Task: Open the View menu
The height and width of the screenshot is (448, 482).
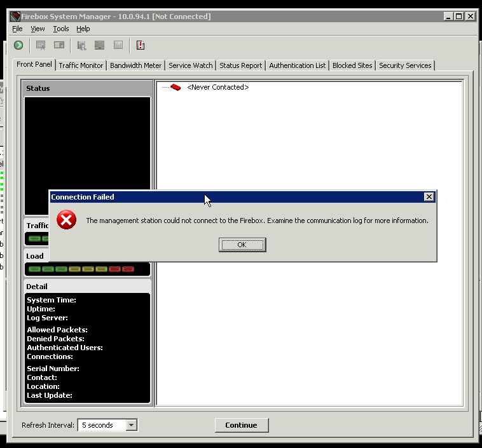Action: [38, 29]
